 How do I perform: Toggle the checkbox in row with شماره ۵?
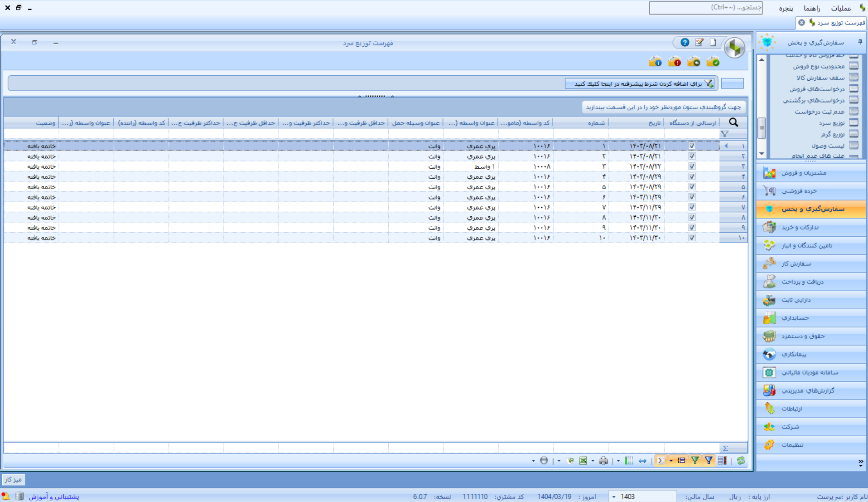[x=692, y=187]
